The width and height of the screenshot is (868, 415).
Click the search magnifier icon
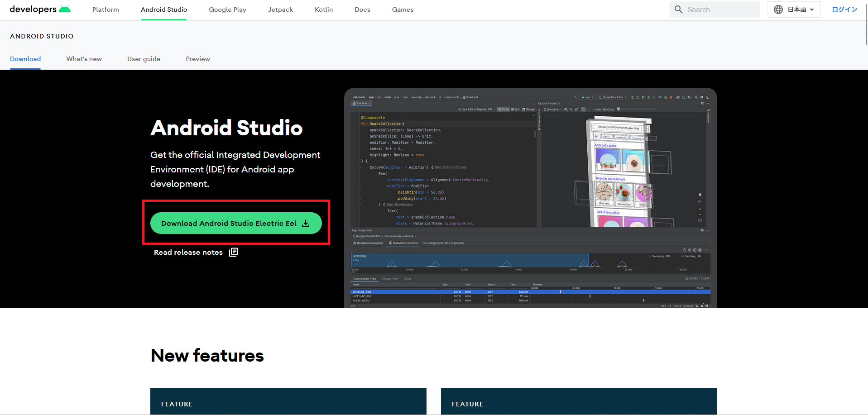tap(678, 10)
